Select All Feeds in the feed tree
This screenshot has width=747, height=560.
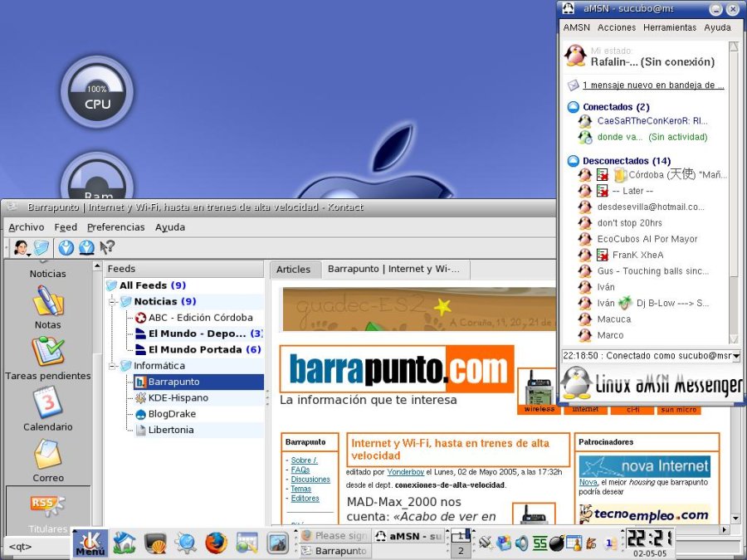pyautogui.click(x=153, y=285)
